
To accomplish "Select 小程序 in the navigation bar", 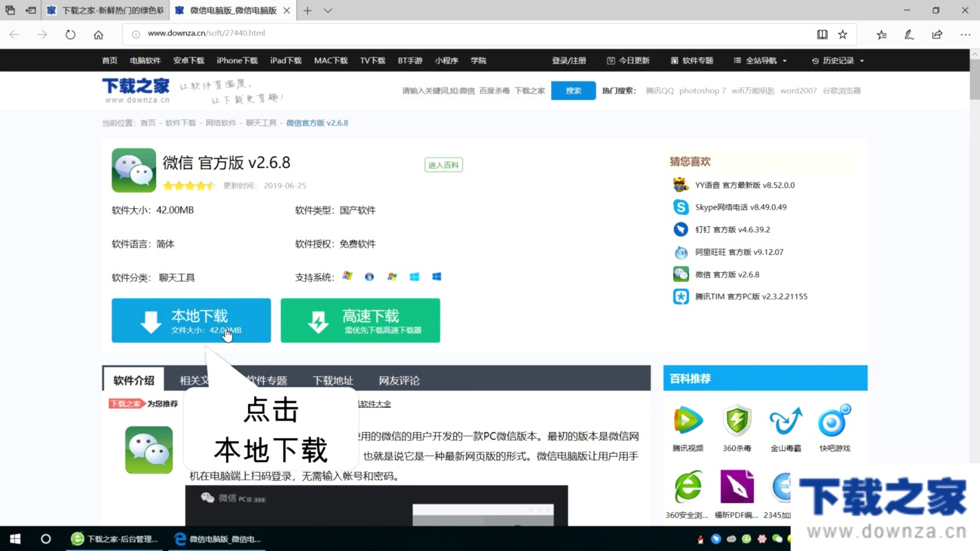I will coord(447,61).
